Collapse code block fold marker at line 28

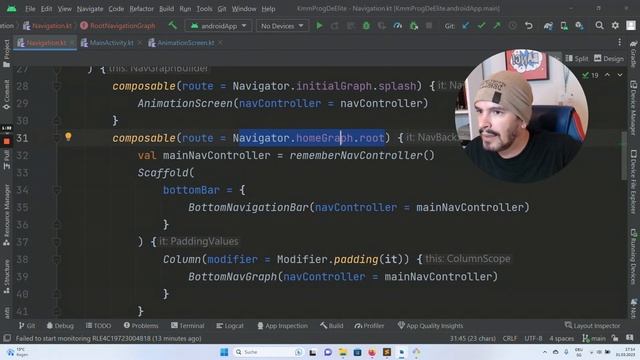pos(57,86)
